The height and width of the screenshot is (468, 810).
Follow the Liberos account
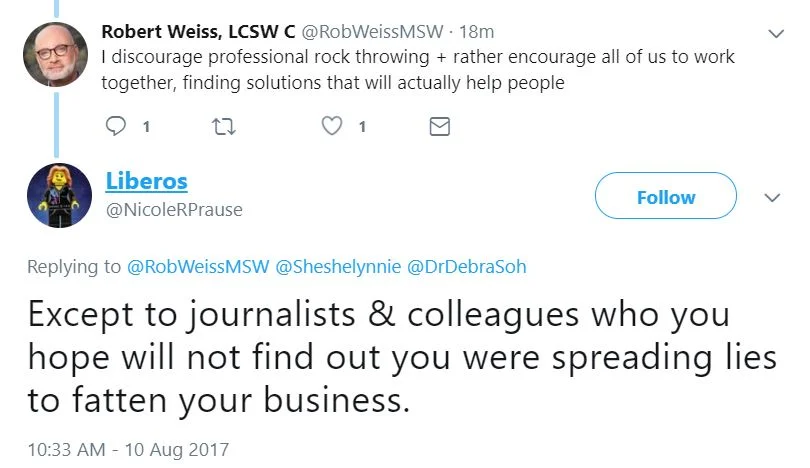point(665,197)
